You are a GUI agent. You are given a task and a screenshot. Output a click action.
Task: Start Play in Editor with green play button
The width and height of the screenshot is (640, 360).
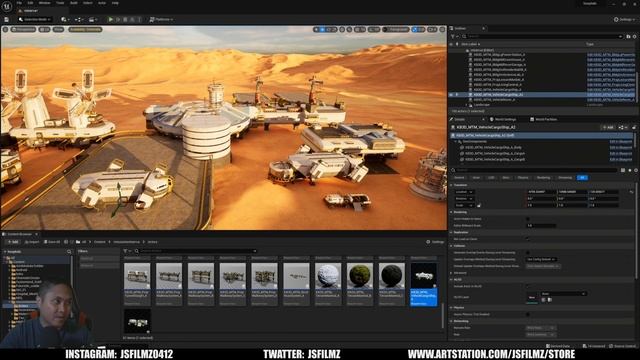[110, 19]
